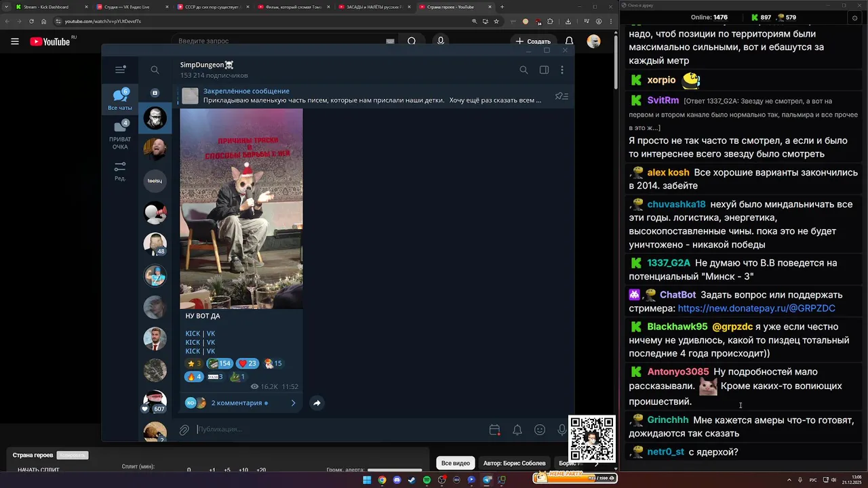Open the YouTube account avatar menu
868x488 pixels.
pos(593,41)
